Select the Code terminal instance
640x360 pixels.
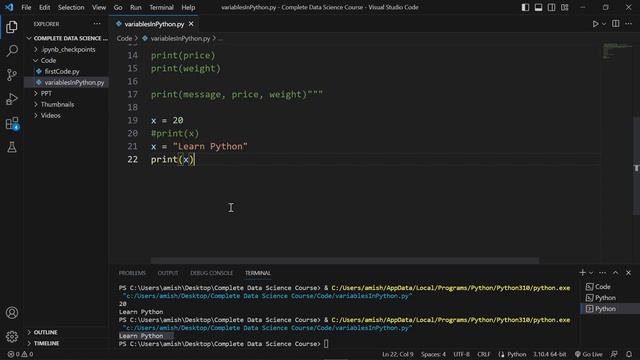610,287
